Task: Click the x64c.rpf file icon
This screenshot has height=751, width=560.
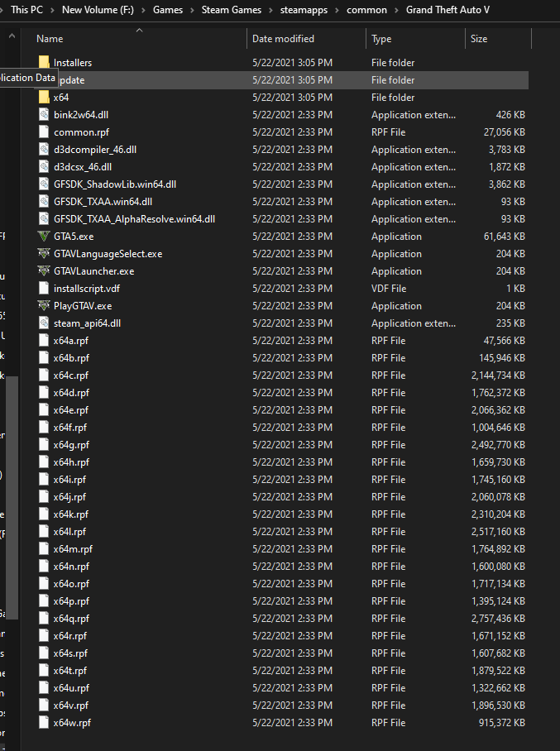Action: 44,375
